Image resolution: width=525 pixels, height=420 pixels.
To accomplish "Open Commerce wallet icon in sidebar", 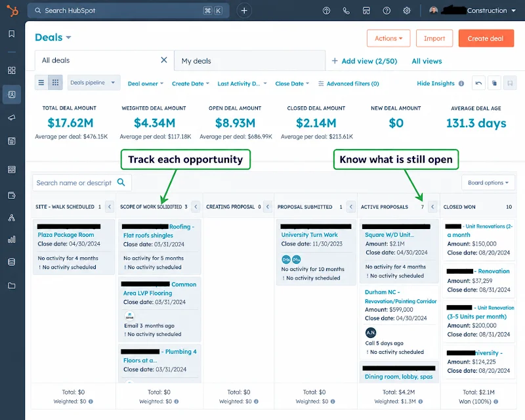I will point(12,196).
